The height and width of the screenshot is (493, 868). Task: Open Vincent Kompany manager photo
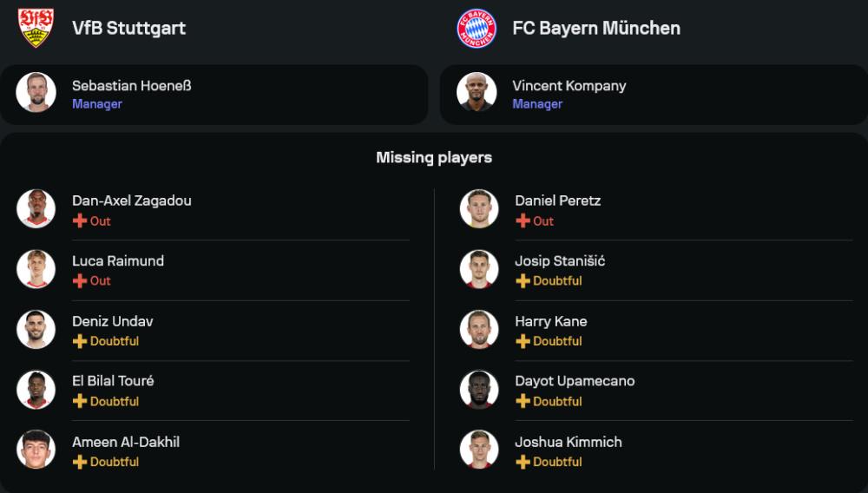[x=477, y=92]
